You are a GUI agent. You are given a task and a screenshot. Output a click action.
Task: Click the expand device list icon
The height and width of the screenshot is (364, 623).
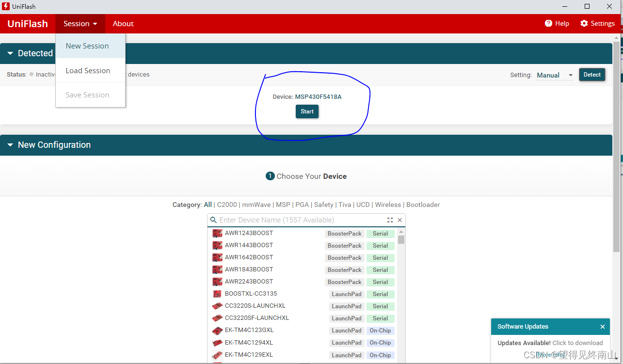(390, 220)
